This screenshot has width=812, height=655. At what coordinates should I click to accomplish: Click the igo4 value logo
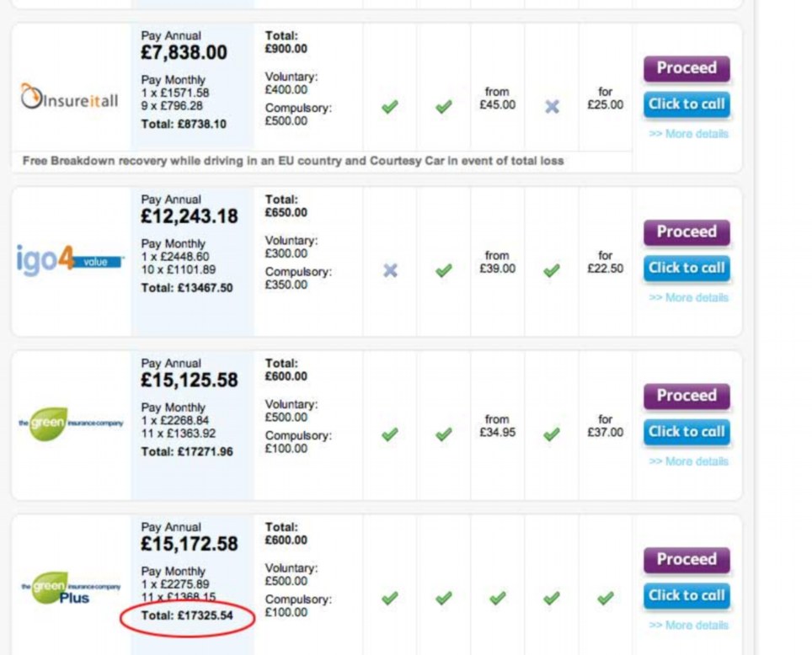69,260
